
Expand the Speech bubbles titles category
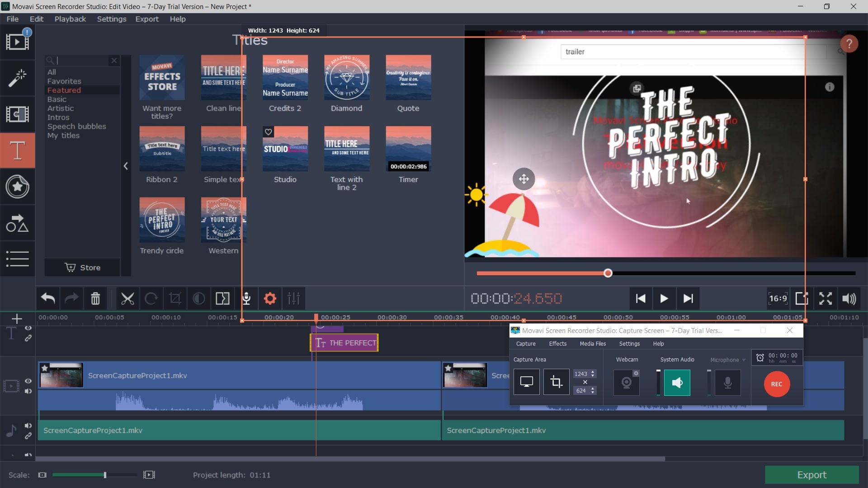click(76, 126)
